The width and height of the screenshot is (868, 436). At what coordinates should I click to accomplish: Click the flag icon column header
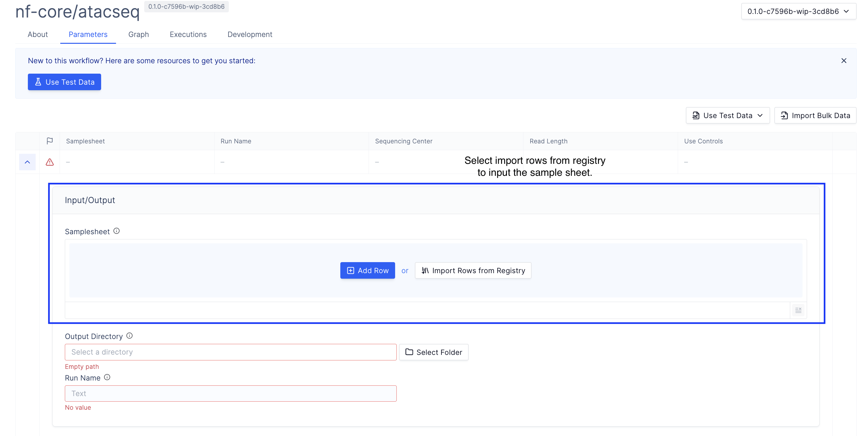pyautogui.click(x=50, y=141)
